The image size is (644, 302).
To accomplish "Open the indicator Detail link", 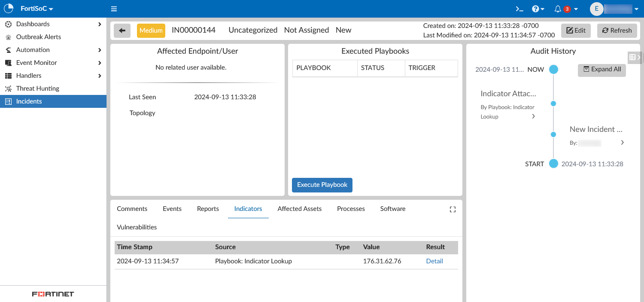I will coord(434,261).
